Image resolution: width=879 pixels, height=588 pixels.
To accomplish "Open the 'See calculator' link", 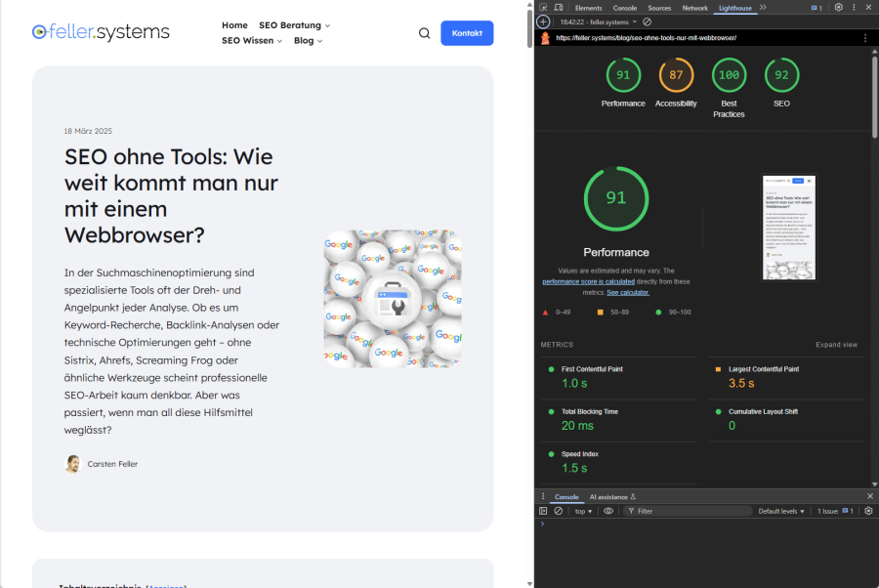I will [628, 293].
